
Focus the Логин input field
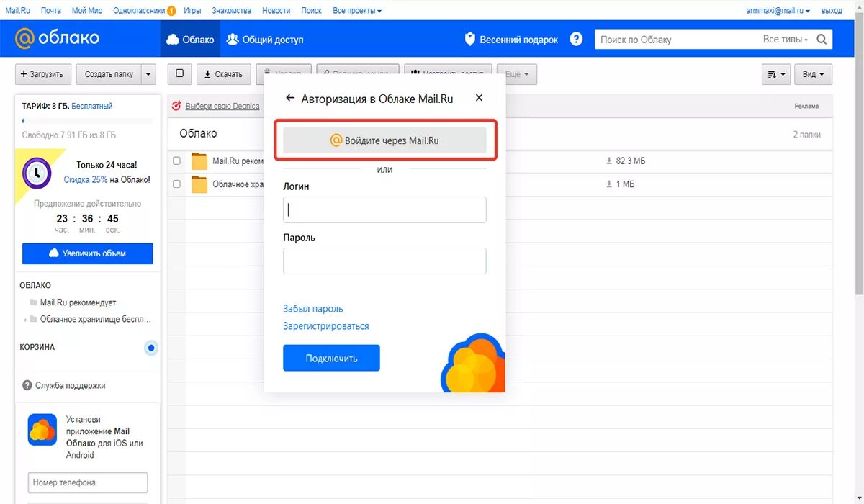click(x=384, y=210)
